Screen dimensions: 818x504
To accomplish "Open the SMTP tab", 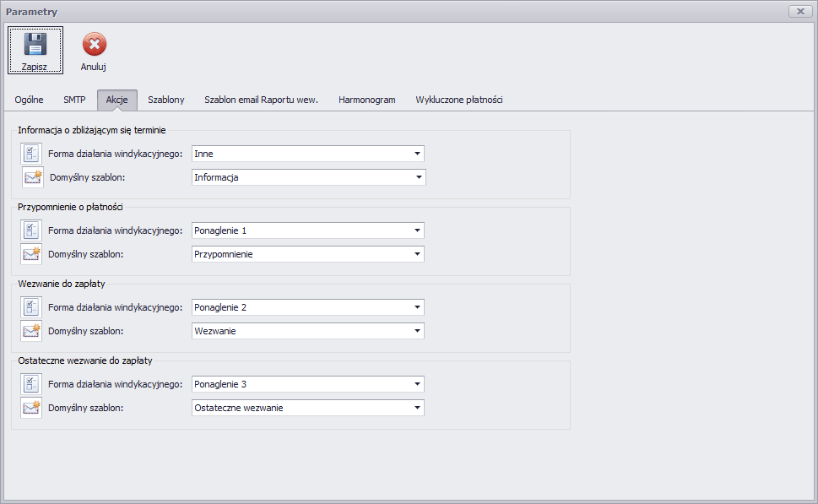I will pyautogui.click(x=74, y=100).
